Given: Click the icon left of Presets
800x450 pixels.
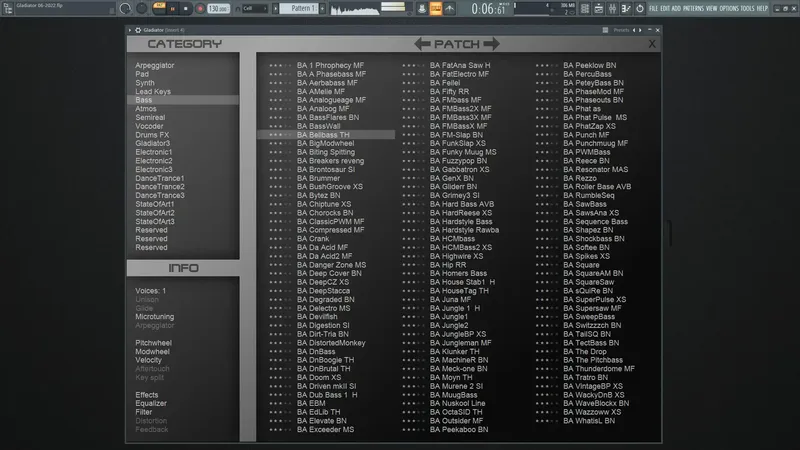Looking at the screenshot, I should tap(605, 30).
